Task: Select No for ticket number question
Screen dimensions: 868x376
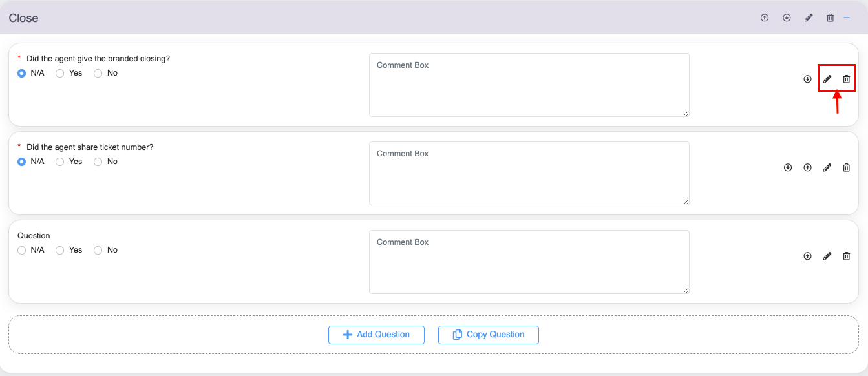Action: point(98,162)
